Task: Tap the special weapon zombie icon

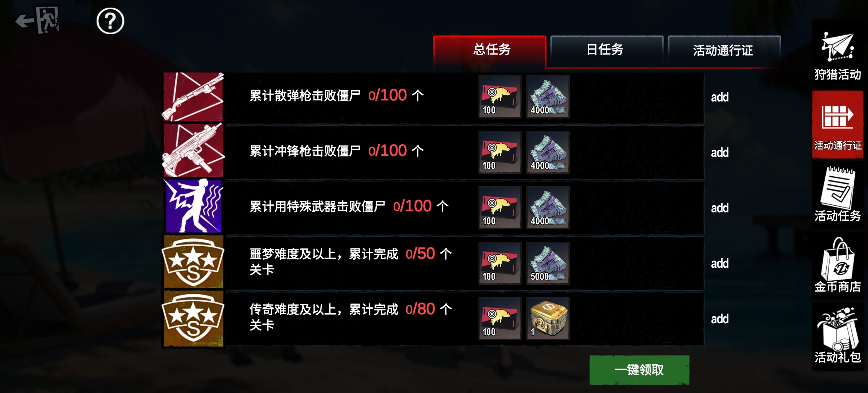Action: point(193,206)
